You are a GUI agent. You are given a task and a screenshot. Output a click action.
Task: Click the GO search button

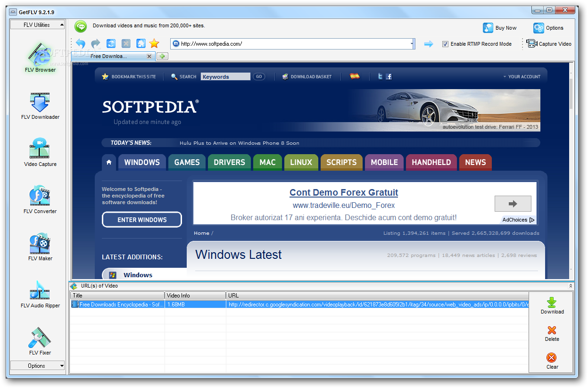coord(259,76)
